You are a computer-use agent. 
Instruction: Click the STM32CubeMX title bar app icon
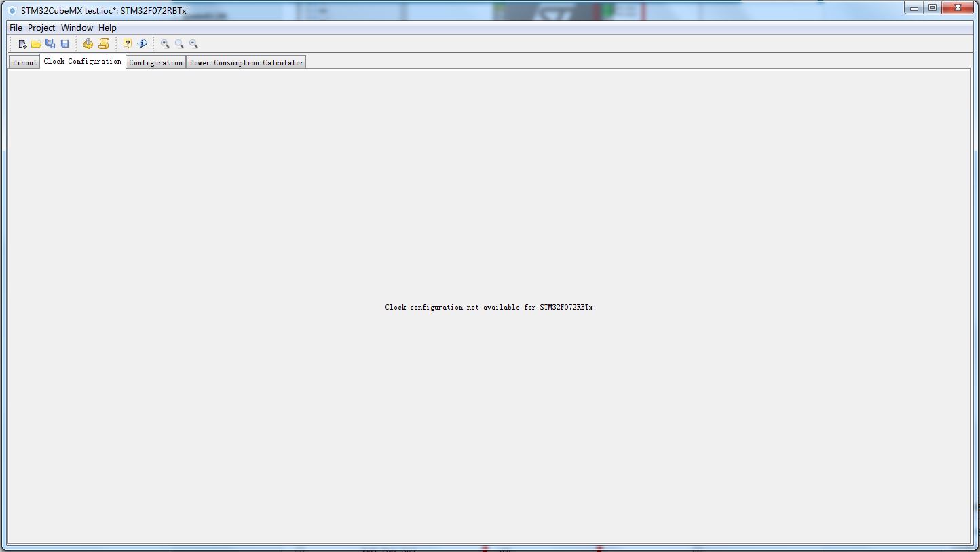click(12, 11)
